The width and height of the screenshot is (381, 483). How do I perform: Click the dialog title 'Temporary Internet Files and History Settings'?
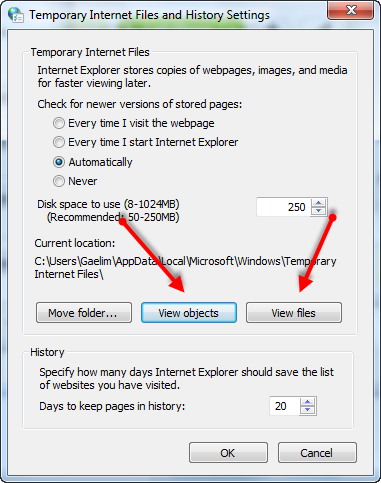pyautogui.click(x=149, y=15)
